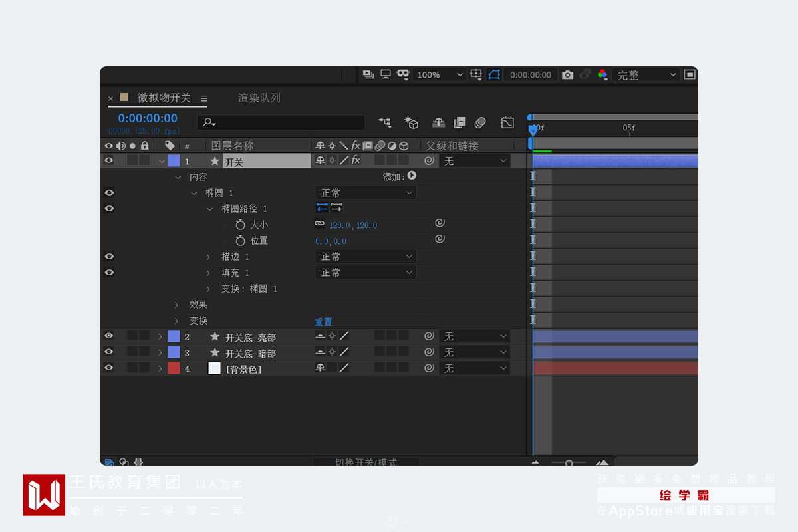The image size is (798, 532).
Task: Toggle hide shy layers icon in timeline toolbar
Action: click(438, 123)
